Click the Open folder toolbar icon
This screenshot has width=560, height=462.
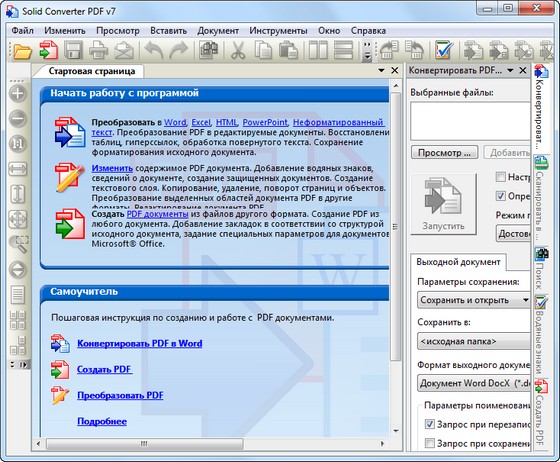(22, 50)
